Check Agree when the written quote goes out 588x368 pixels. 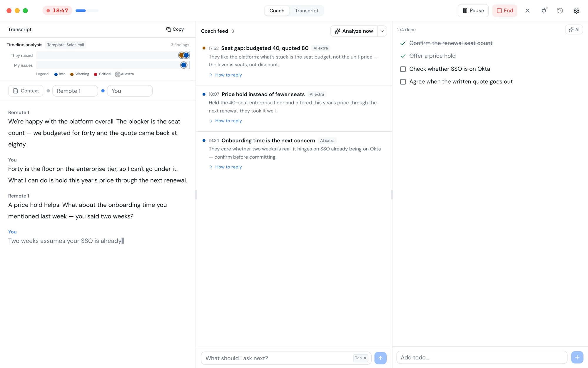[403, 82]
